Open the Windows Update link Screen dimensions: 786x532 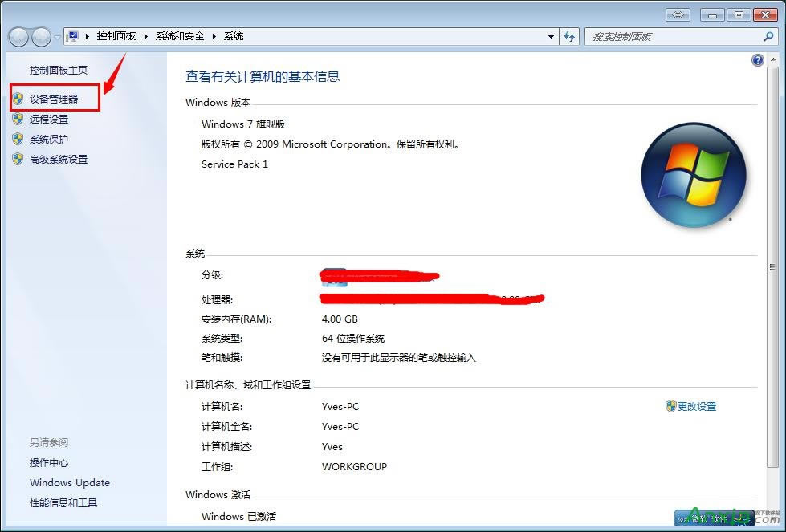70,482
